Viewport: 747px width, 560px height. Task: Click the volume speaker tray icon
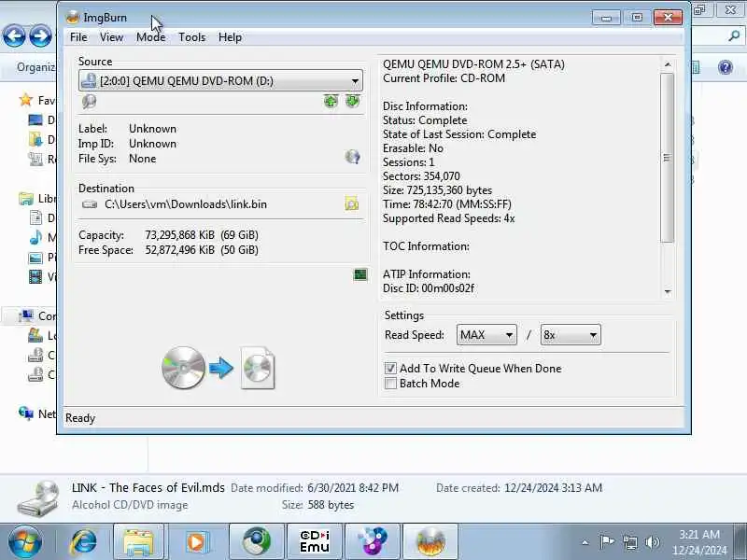(652, 542)
